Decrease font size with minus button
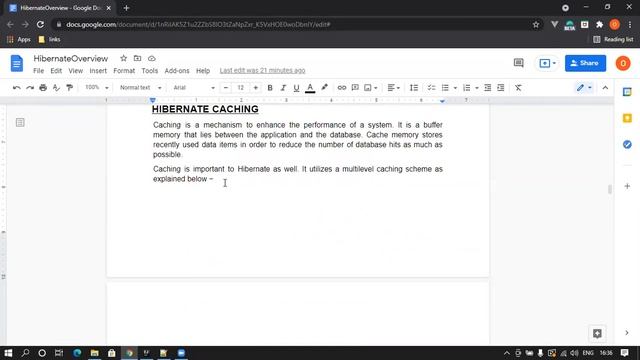 click(x=226, y=88)
